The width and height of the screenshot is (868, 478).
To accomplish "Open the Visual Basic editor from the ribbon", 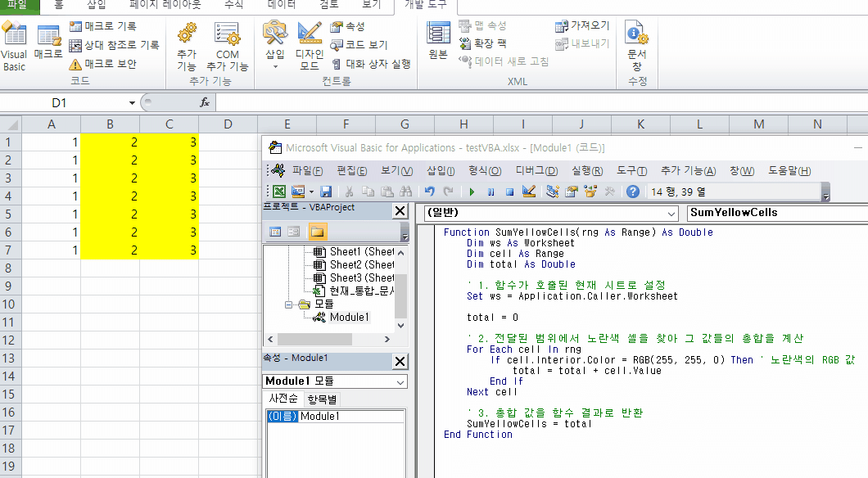I will coord(14,47).
